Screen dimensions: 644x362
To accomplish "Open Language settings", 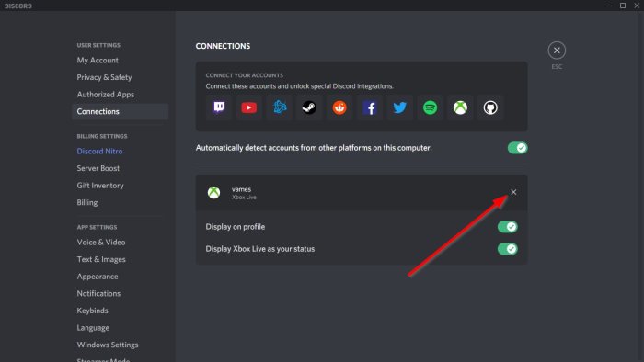I will click(120, 328).
